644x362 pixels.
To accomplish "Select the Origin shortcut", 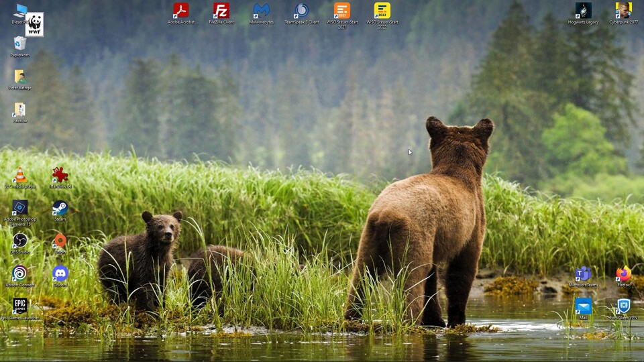I will pyautogui.click(x=60, y=243).
